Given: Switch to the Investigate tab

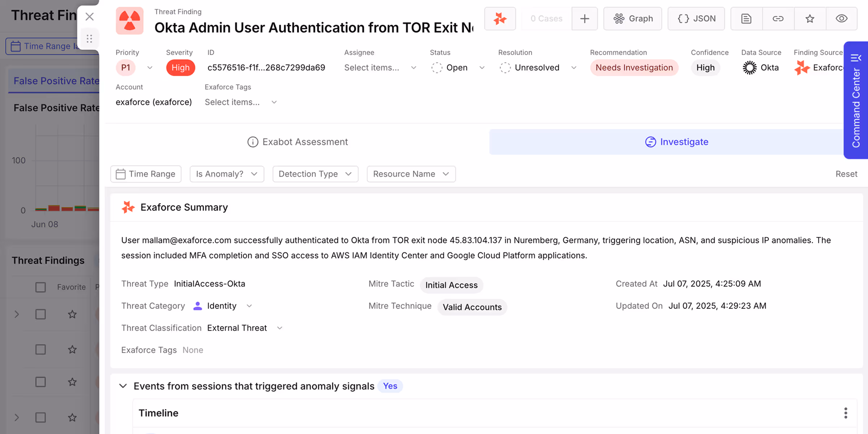Looking at the screenshot, I should pos(676,142).
